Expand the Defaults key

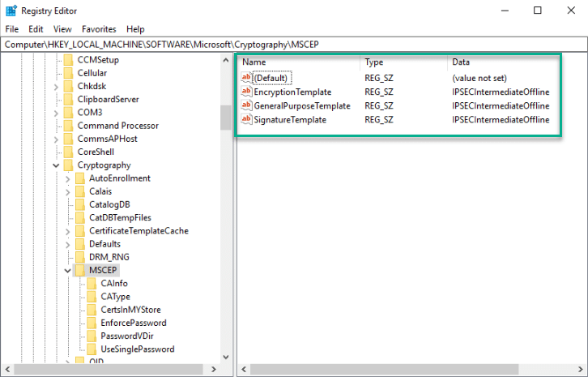[x=67, y=245]
